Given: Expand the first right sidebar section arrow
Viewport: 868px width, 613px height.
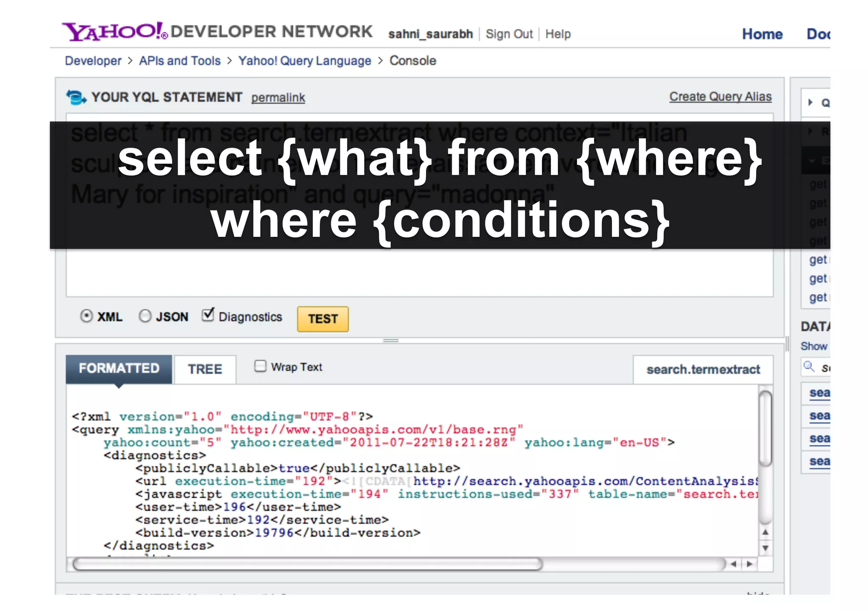Looking at the screenshot, I should click(810, 103).
